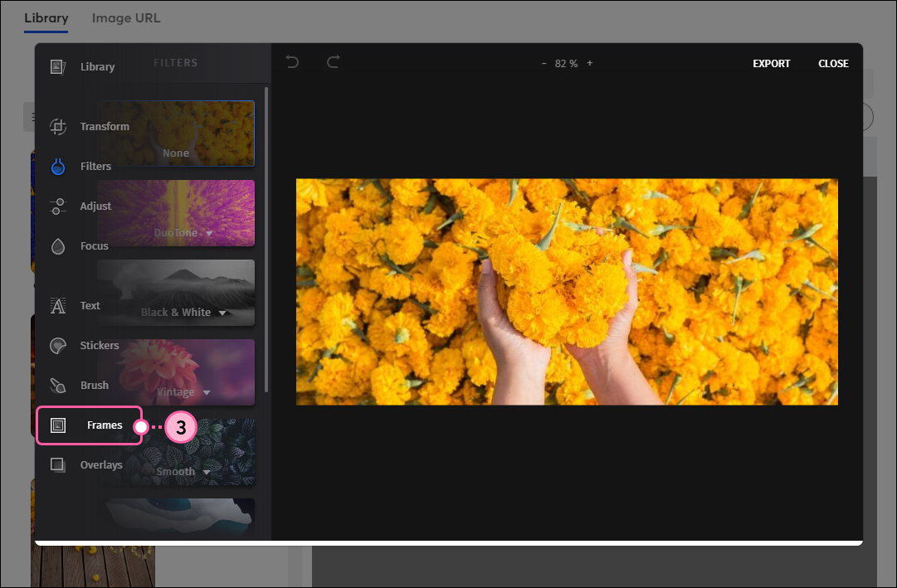This screenshot has height=588, width=897.
Task: Redo the last edit
Action: 333,61
